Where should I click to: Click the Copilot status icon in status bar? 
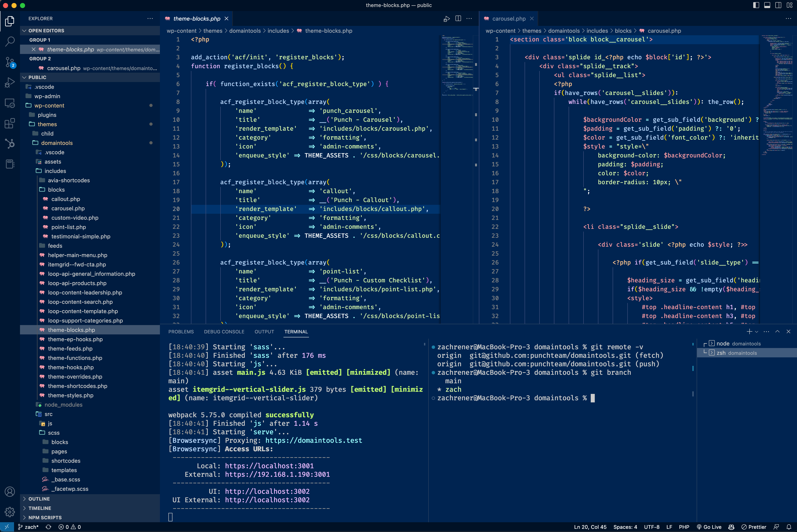click(732, 527)
